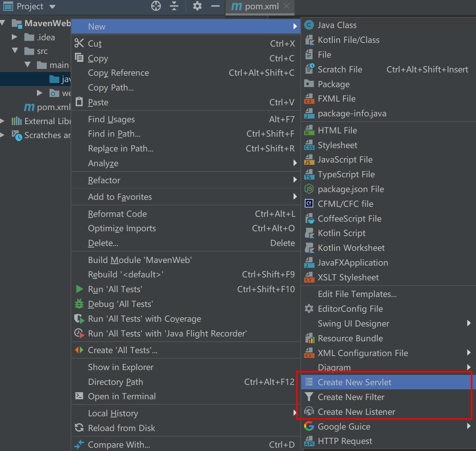The image size is (476, 451).
Task: Select Build Module 'MavenWeb' entry
Action: pyautogui.click(x=186, y=260)
